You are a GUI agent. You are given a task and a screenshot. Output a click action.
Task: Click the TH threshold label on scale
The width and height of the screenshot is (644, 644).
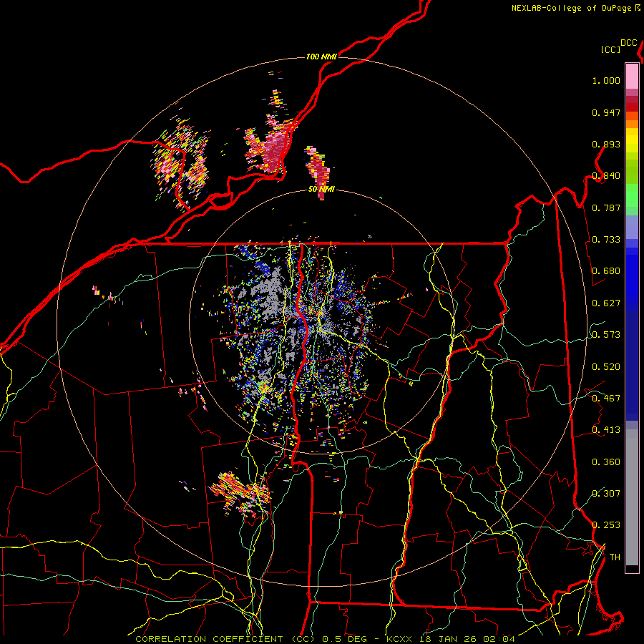click(x=615, y=557)
